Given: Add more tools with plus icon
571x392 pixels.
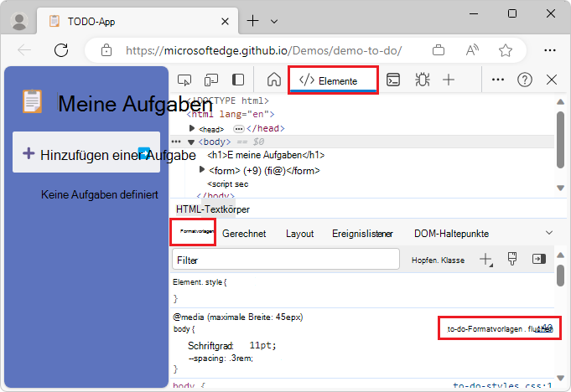Looking at the screenshot, I should tap(449, 80).
